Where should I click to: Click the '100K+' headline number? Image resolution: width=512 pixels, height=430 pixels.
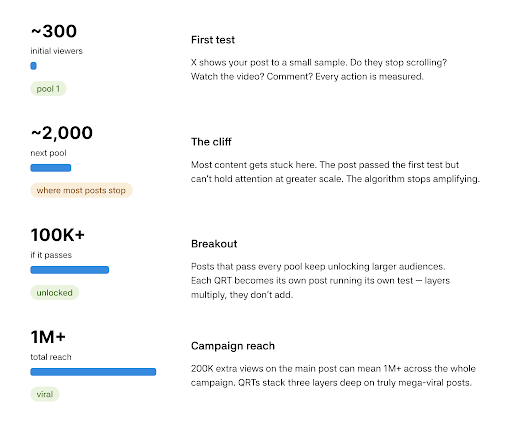pyautogui.click(x=58, y=235)
